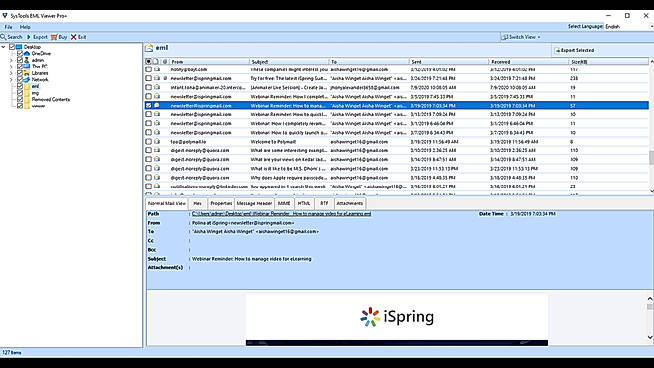Image resolution: width=654 pixels, height=368 pixels.
Task: Open the Select Language combo box
Action: [x=629, y=26]
